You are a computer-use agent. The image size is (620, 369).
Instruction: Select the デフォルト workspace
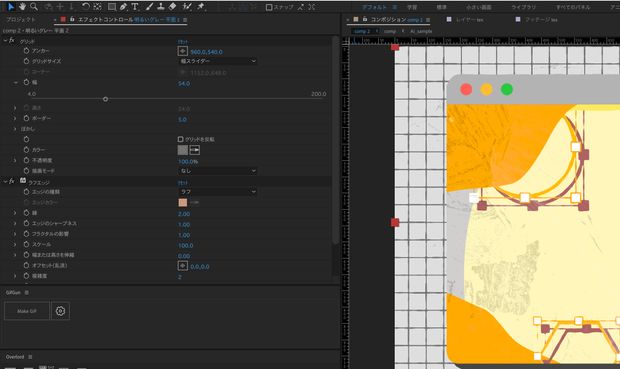pos(374,7)
